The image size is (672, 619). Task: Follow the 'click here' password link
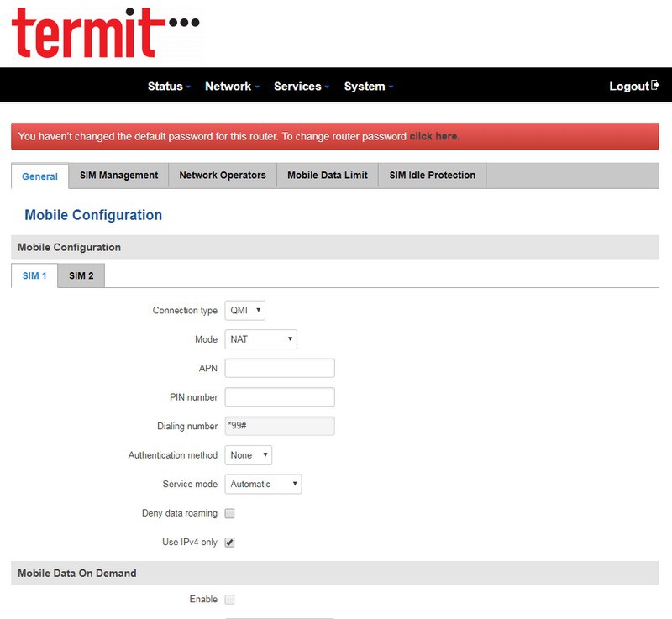(433, 136)
